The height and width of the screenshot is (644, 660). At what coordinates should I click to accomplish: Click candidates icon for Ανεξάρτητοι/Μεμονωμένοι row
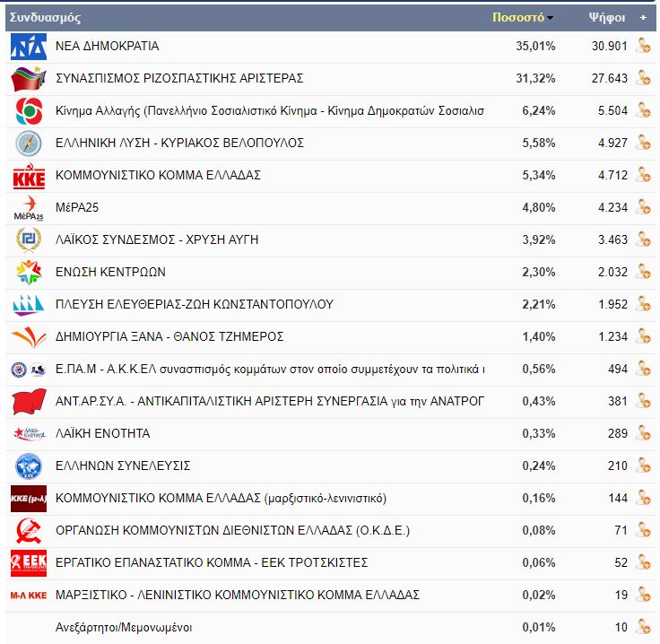(x=643, y=627)
